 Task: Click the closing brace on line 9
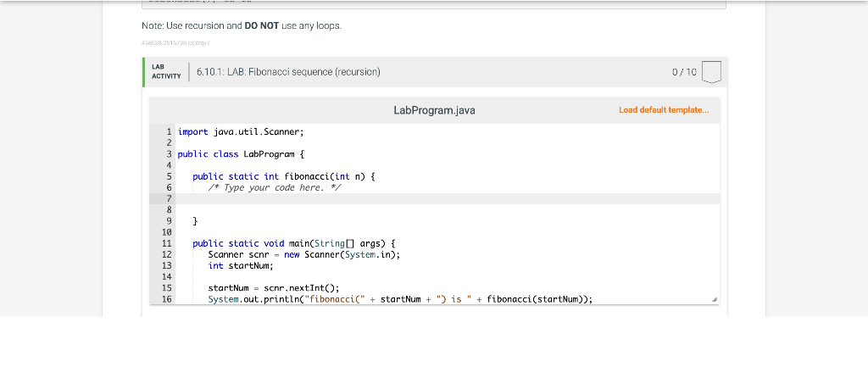click(196, 221)
